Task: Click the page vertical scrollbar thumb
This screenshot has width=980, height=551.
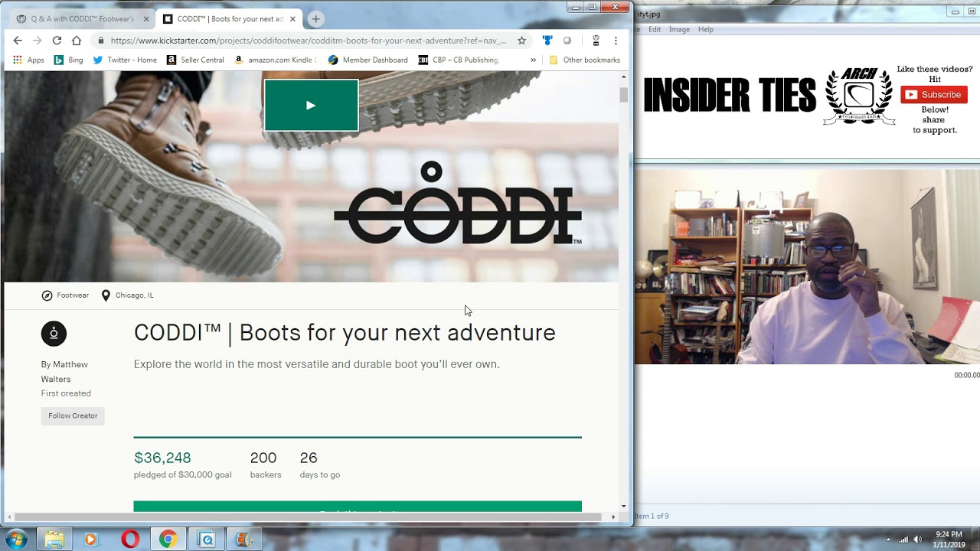Action: pyautogui.click(x=624, y=95)
